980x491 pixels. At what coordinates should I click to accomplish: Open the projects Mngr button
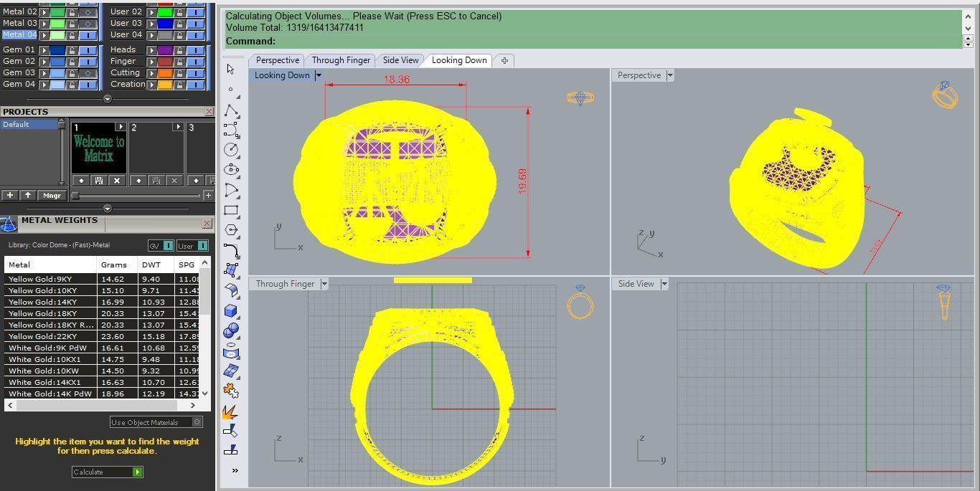pos(52,195)
